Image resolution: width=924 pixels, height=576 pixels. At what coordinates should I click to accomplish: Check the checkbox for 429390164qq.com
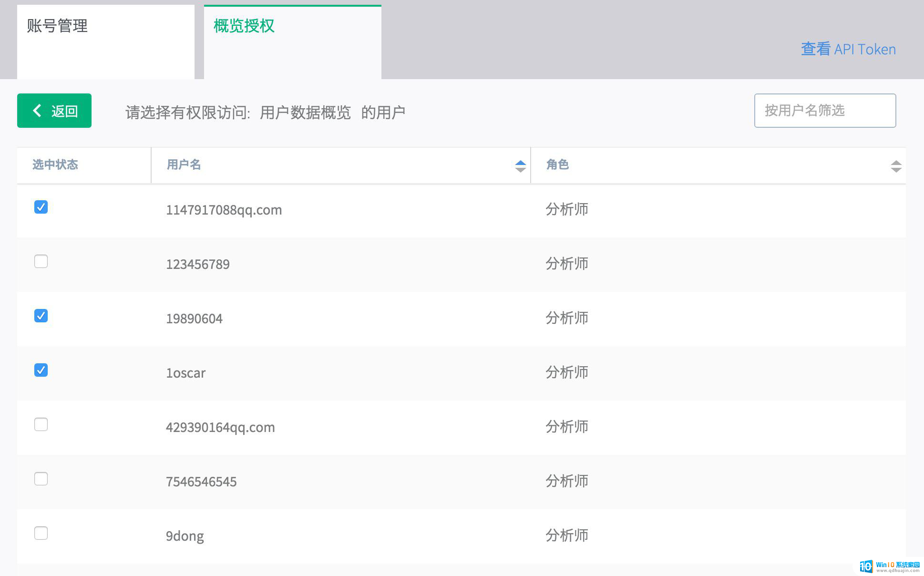[x=41, y=424]
